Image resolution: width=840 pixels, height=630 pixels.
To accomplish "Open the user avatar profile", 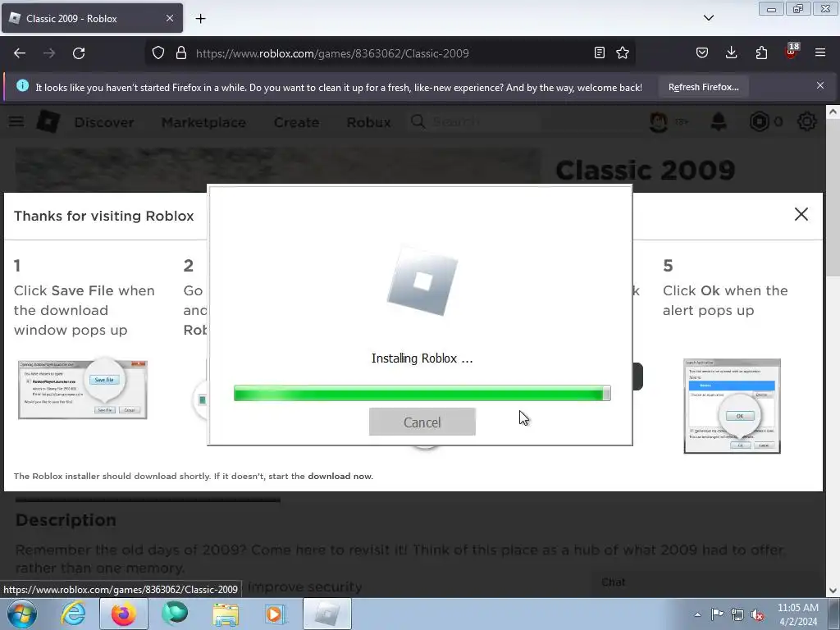I will click(659, 122).
